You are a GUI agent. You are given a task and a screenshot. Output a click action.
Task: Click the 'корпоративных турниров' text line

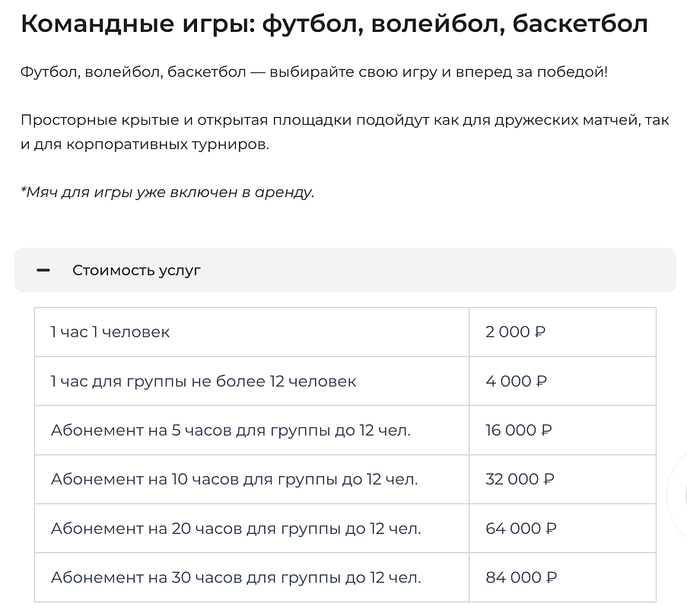(x=145, y=144)
